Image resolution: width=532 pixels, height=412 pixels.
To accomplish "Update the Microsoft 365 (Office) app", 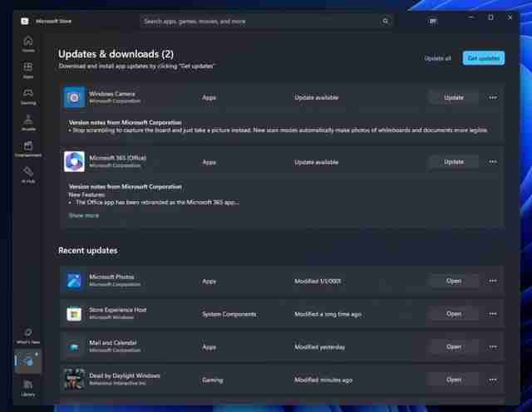I will coord(454,162).
